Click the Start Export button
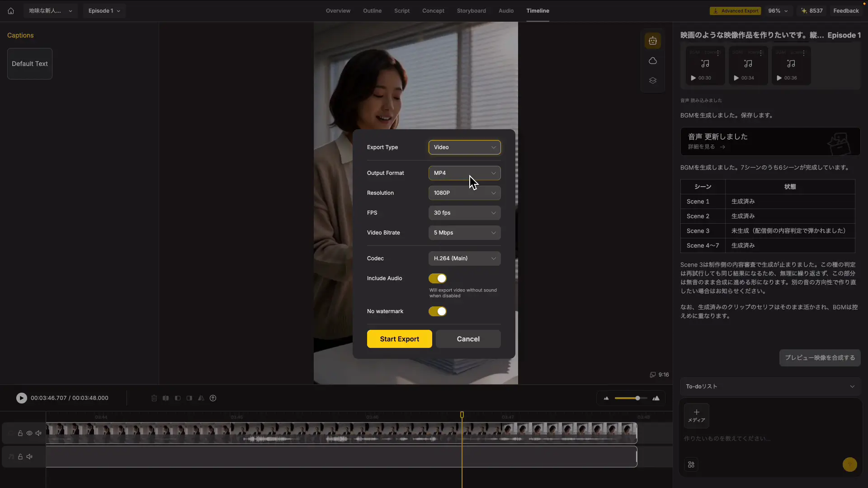Image resolution: width=868 pixels, height=488 pixels. [400, 339]
